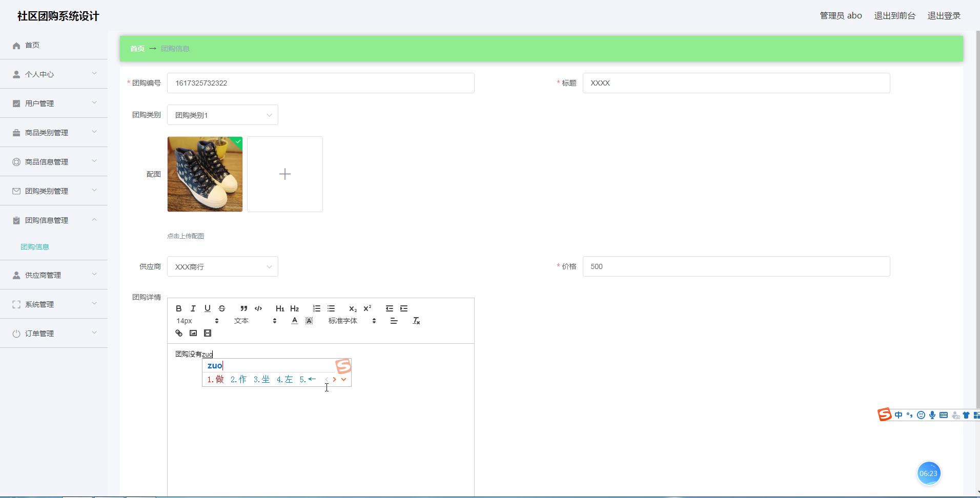
Task: Clear text formatting with the Tx icon
Action: pos(416,321)
